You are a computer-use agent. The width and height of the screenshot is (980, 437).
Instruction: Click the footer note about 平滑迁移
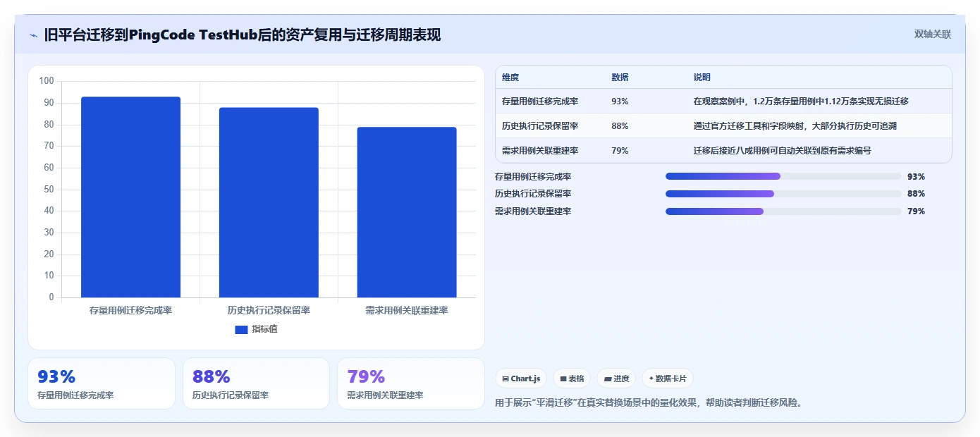point(649,403)
